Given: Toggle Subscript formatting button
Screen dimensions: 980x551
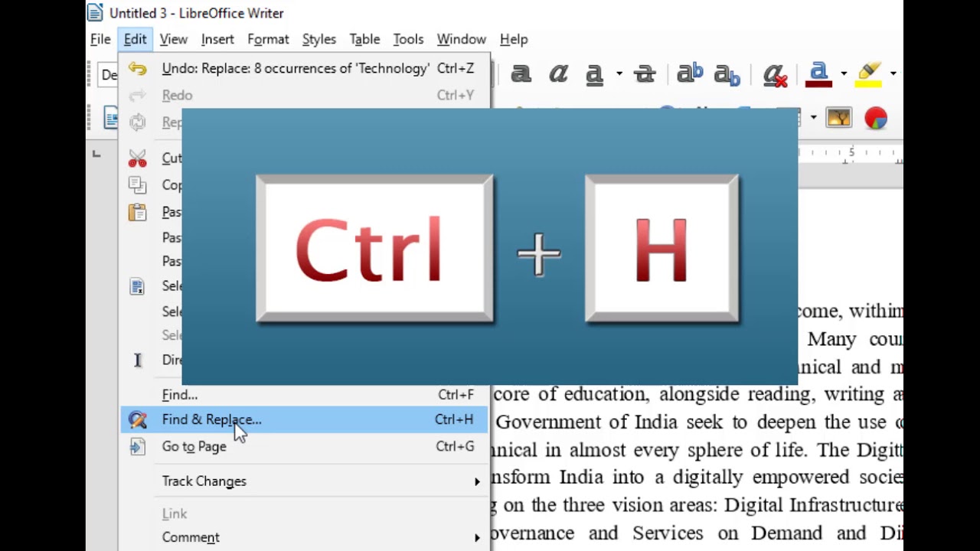Looking at the screenshot, I should pos(727,74).
